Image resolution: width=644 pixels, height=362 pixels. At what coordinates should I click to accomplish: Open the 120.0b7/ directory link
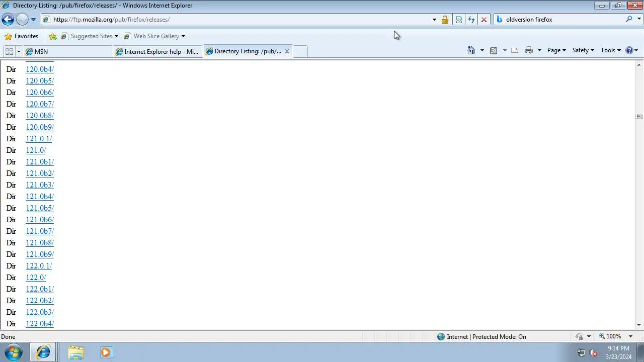tap(40, 104)
